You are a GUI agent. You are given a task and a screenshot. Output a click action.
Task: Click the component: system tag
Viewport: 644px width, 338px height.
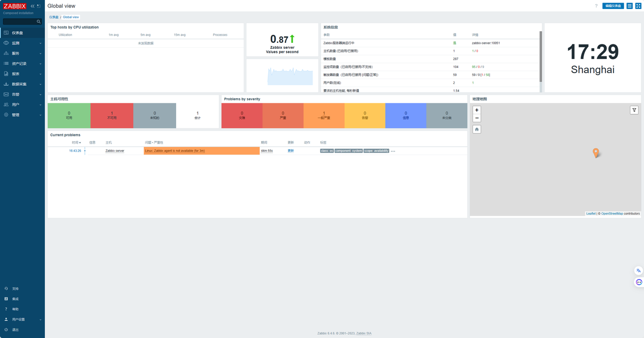click(x=349, y=151)
